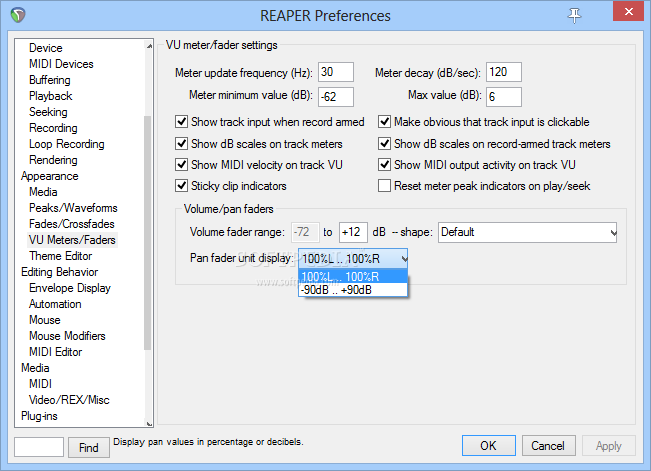Click the OK button

pyautogui.click(x=489, y=446)
